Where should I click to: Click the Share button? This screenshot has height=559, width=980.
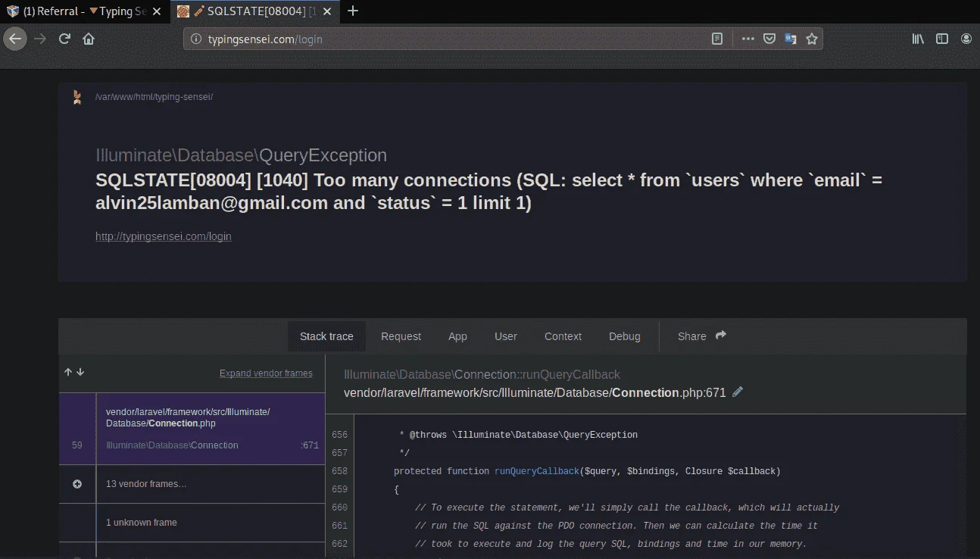701,336
